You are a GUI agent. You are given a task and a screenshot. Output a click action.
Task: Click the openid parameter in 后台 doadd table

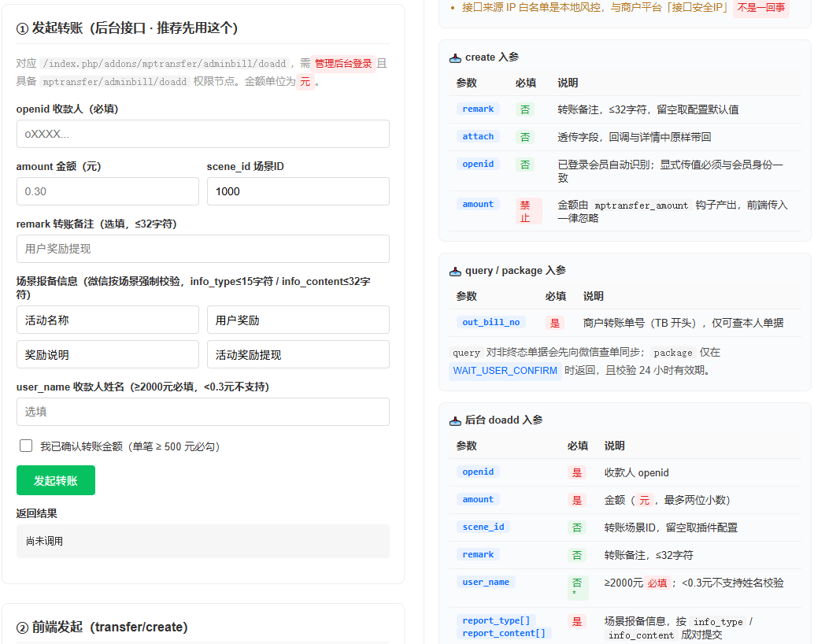click(x=478, y=472)
